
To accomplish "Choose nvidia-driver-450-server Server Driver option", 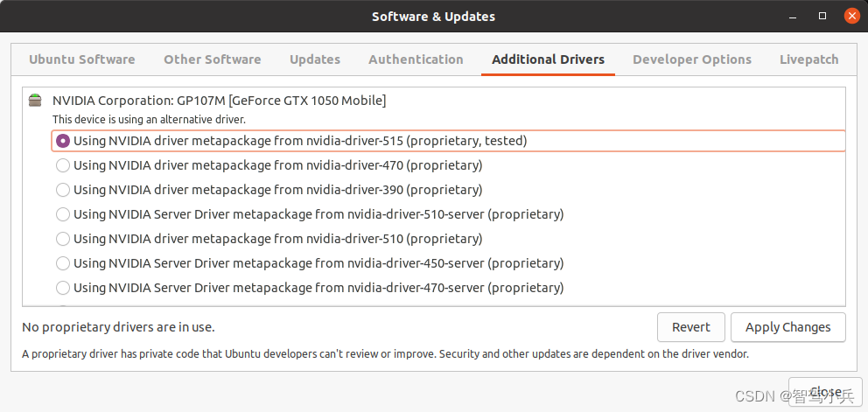I will point(63,263).
